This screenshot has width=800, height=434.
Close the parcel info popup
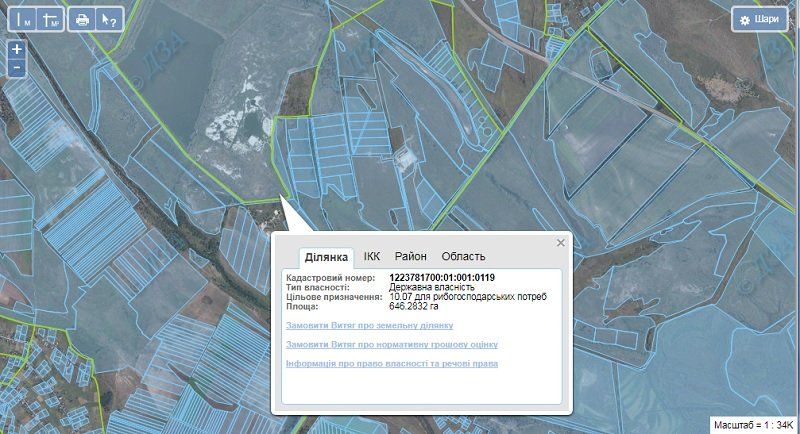tap(561, 242)
